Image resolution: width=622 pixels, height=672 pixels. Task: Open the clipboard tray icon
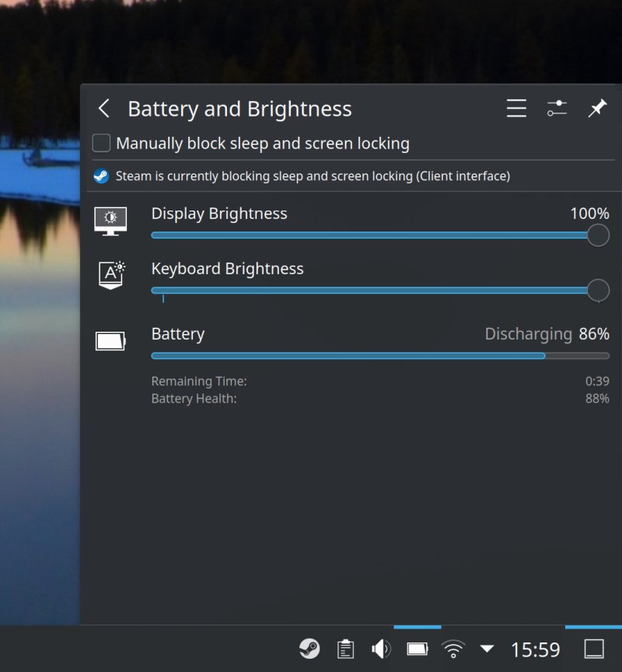(345, 649)
